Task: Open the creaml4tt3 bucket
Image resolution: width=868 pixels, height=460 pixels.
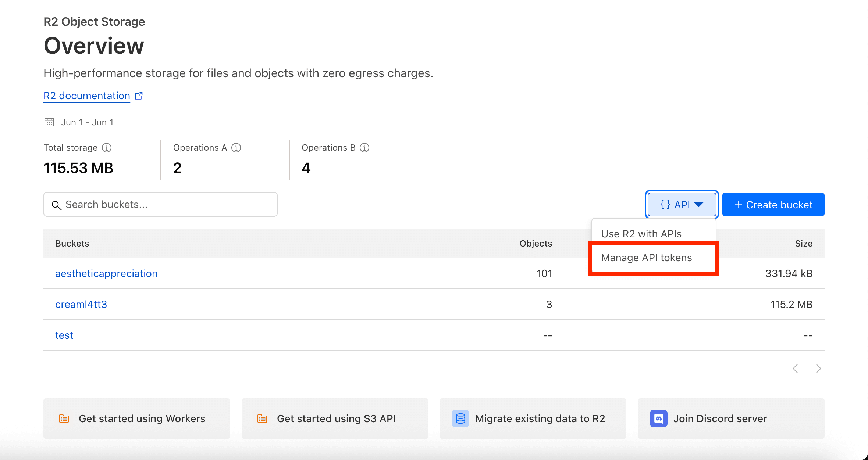Action: coord(81,304)
